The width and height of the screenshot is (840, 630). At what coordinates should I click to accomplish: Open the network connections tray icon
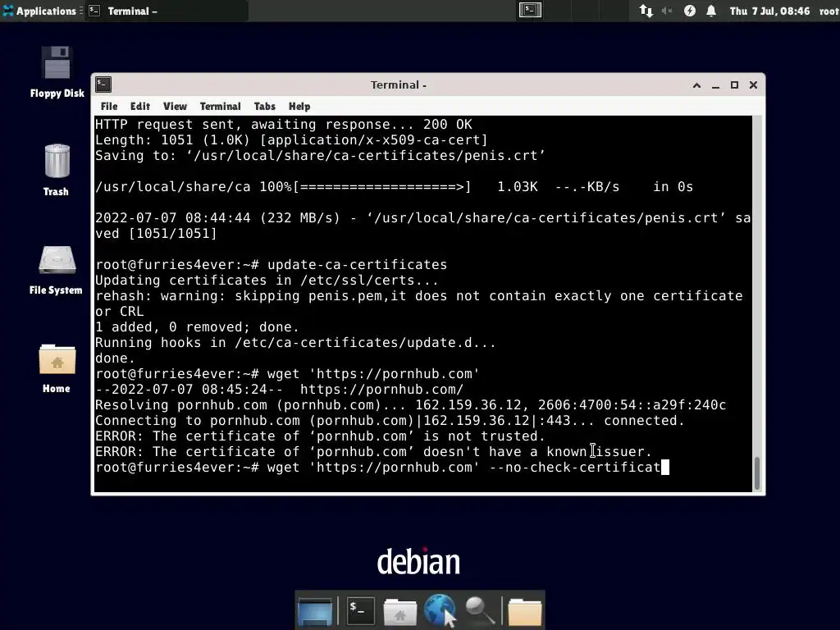646,11
